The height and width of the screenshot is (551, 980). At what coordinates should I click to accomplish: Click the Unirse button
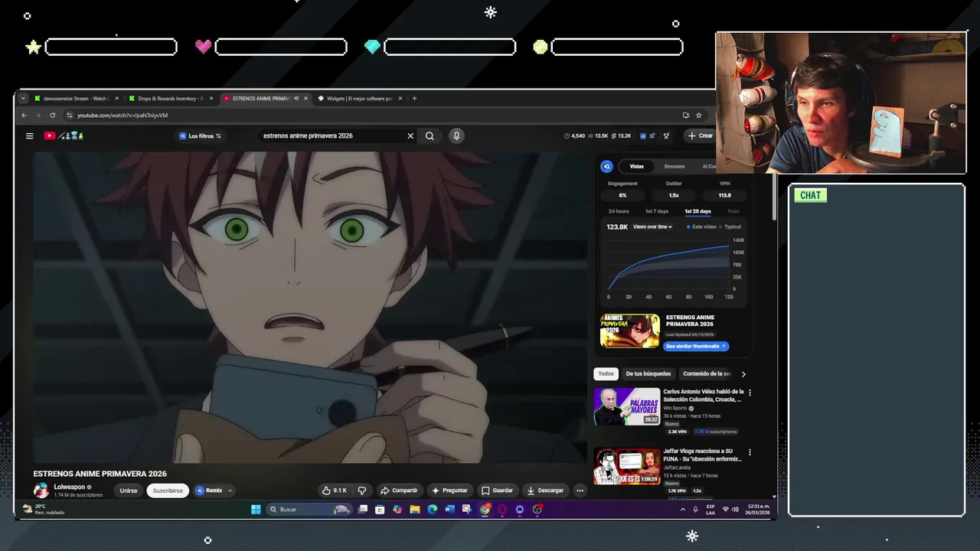click(x=129, y=491)
